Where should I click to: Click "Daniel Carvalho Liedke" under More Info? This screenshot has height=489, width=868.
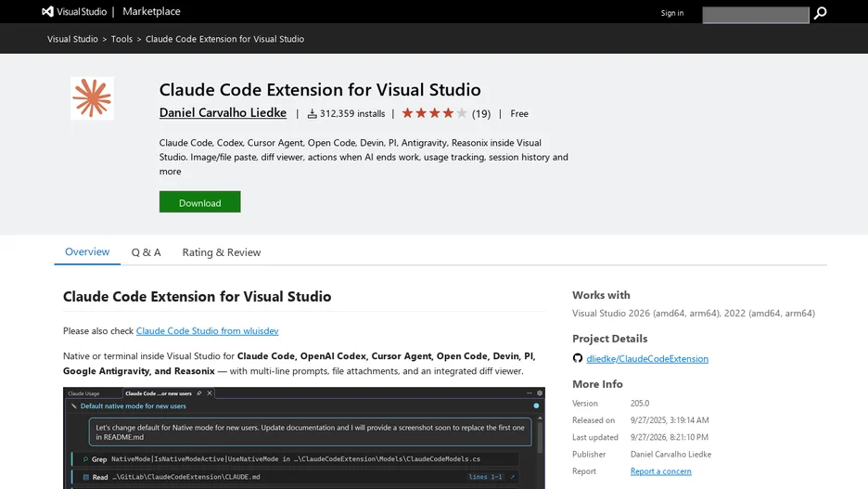(x=670, y=454)
